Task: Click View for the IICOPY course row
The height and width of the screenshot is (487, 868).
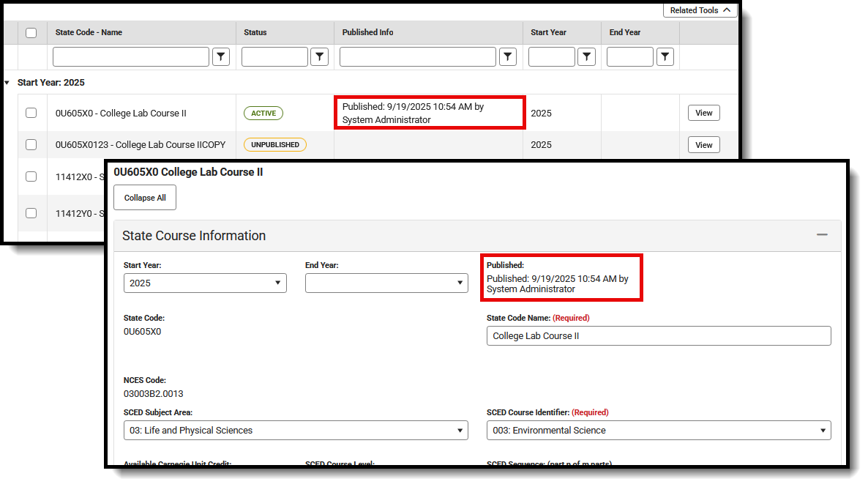Action: point(703,144)
